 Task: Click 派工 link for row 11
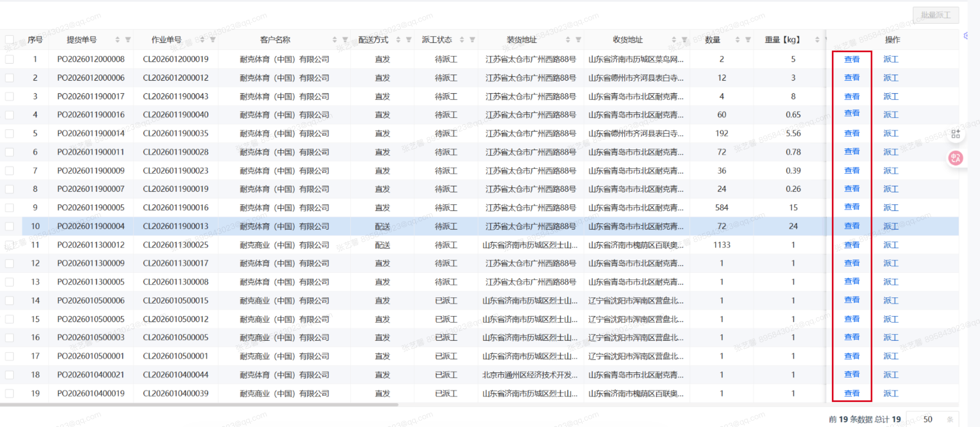[x=891, y=245]
